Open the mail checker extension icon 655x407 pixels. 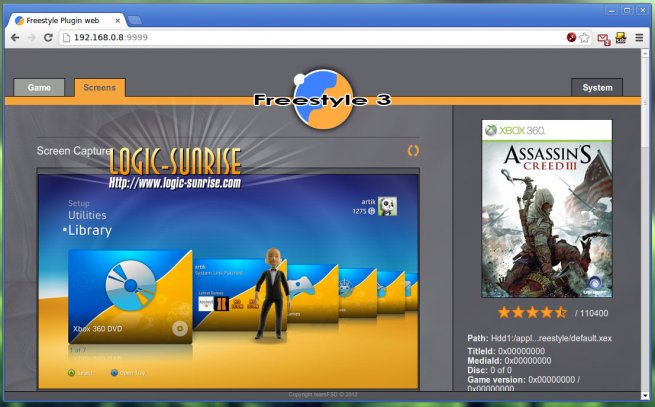tap(603, 39)
